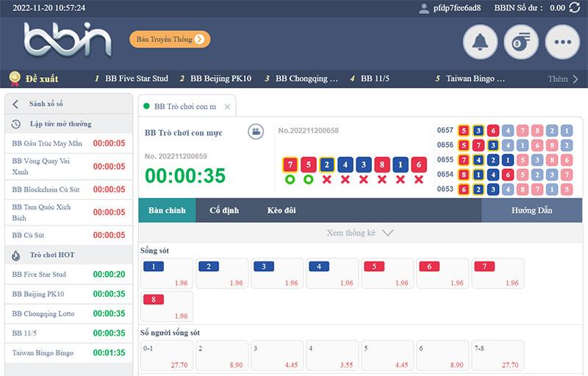Switch to the Kèo đôi tab
Screen dimensions: 588x376
pos(282,211)
